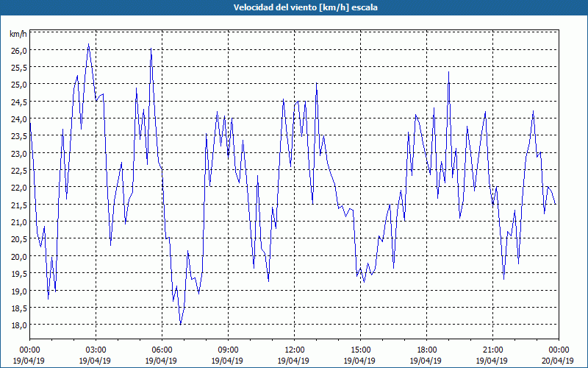
Task: Select the 22,0 y-axis label
Action: [19, 188]
